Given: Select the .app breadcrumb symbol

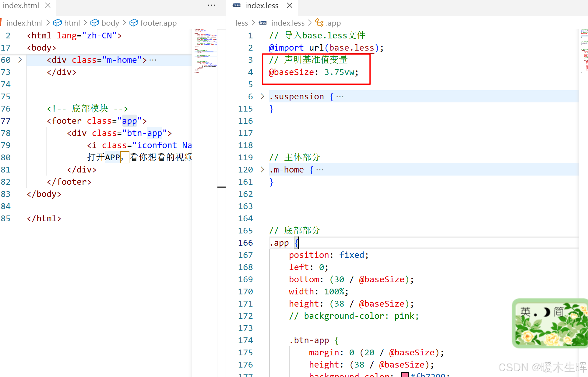Looking at the screenshot, I should (x=333, y=23).
